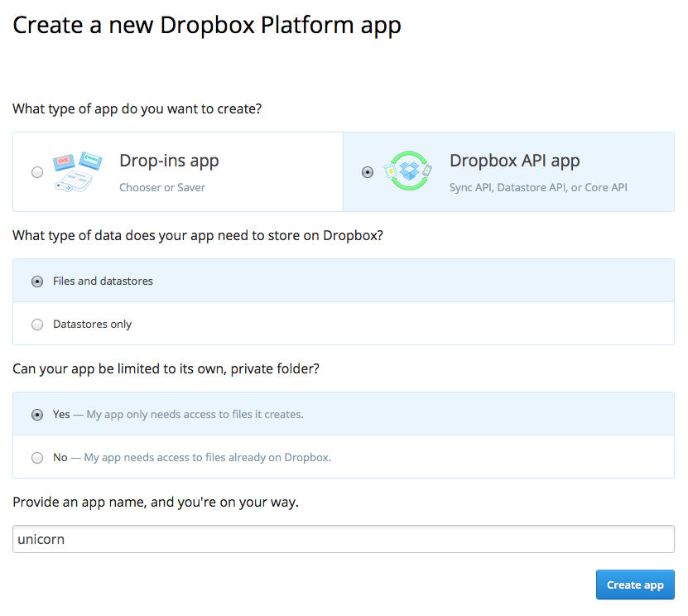Select No access existing files radio button
Image resolution: width=688 pixels, height=616 pixels.
[37, 458]
